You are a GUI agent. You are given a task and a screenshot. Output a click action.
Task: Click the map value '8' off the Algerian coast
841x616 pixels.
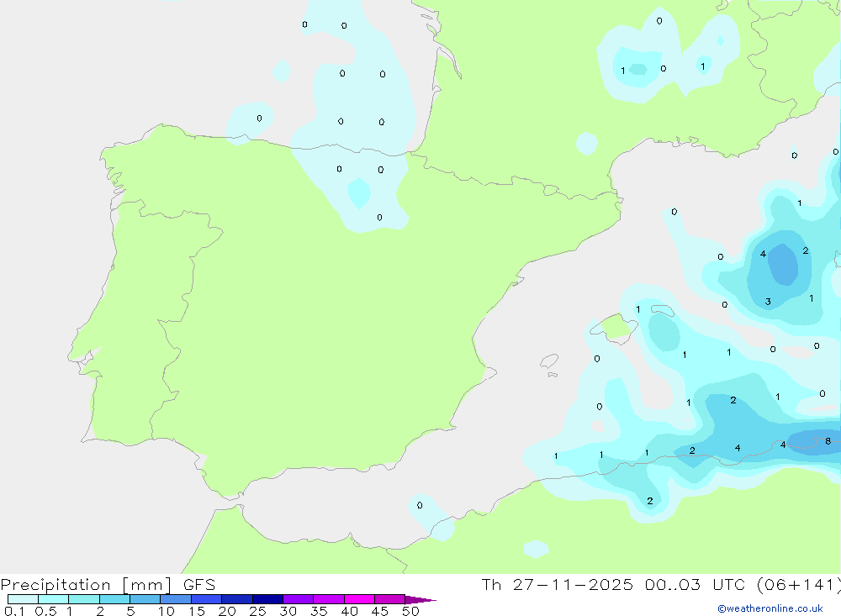[828, 440]
